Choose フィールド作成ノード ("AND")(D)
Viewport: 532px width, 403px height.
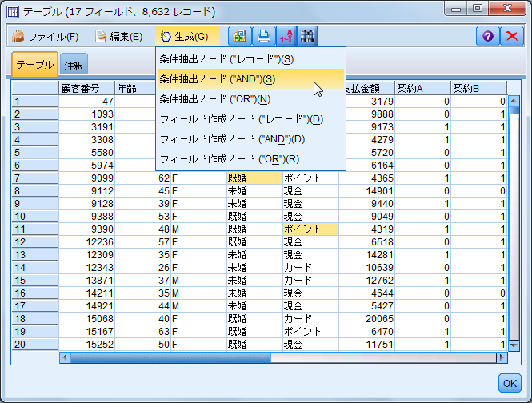[250, 139]
